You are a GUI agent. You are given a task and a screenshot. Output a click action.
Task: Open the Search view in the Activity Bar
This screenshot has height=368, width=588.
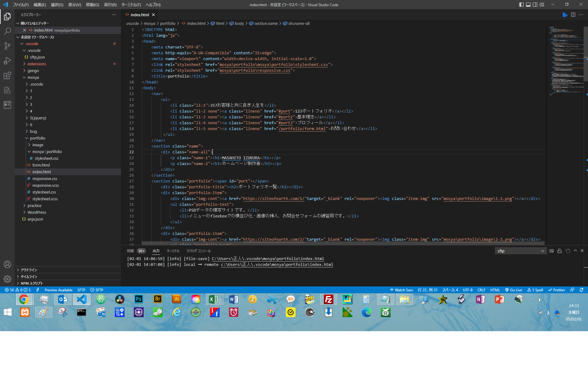(7, 31)
